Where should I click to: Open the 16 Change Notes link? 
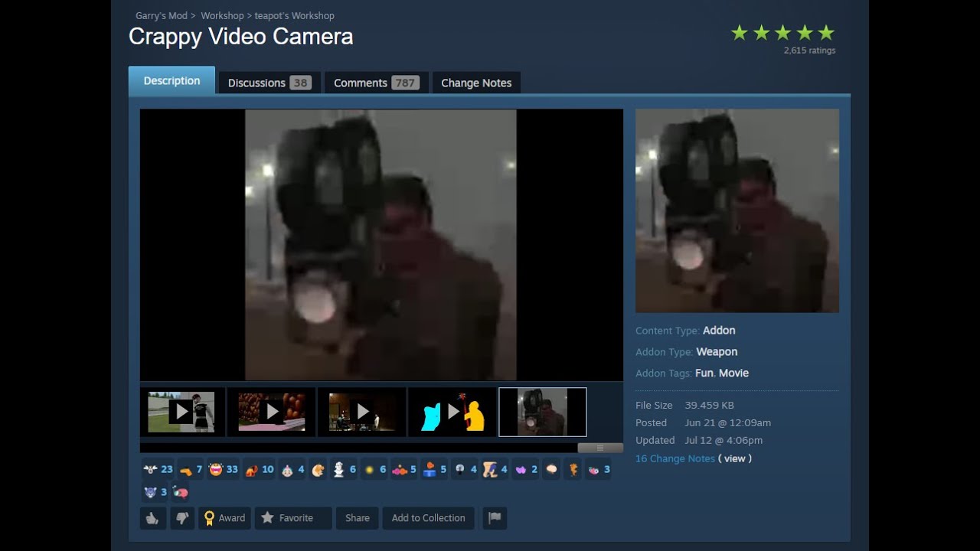[675, 458]
